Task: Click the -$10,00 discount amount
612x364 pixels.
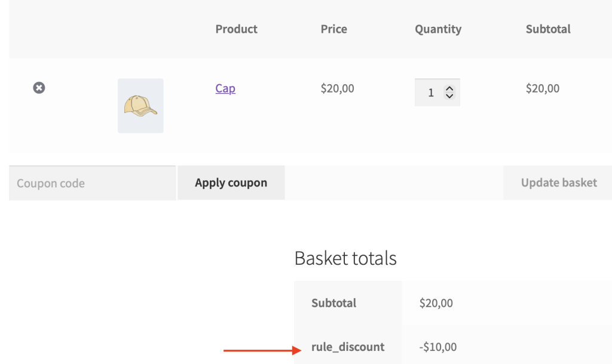Action: [x=437, y=347]
